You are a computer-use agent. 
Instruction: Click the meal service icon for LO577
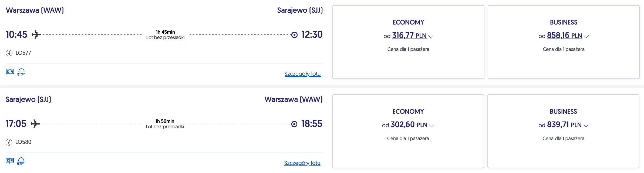(21, 72)
